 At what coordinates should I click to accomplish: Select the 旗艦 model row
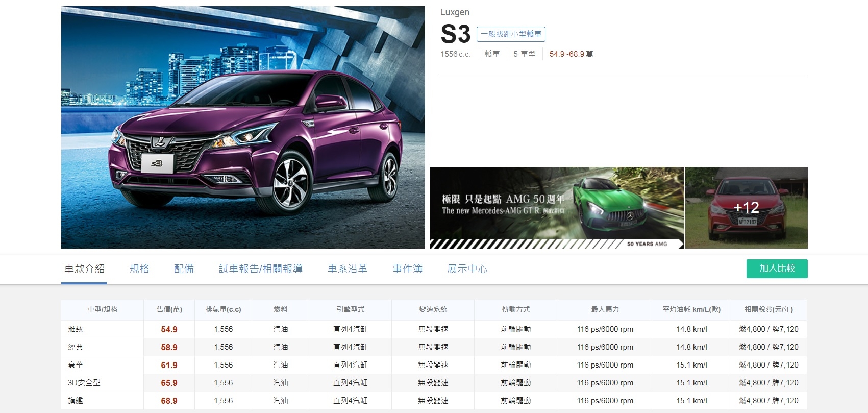434,401
